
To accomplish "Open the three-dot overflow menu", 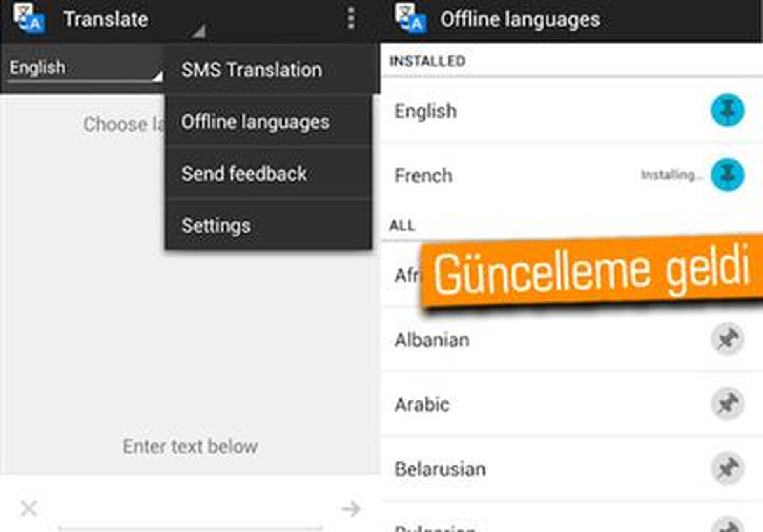I will [x=350, y=19].
